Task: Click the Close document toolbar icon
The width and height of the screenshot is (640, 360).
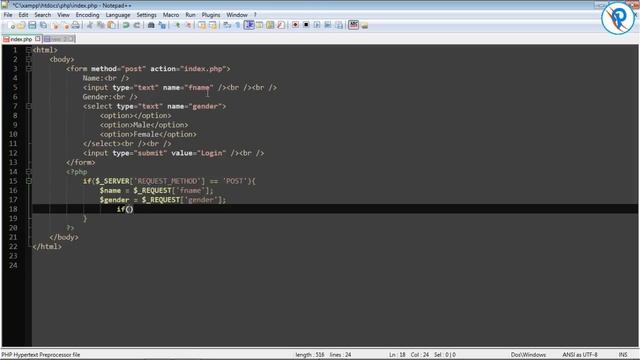Action: [55, 25]
